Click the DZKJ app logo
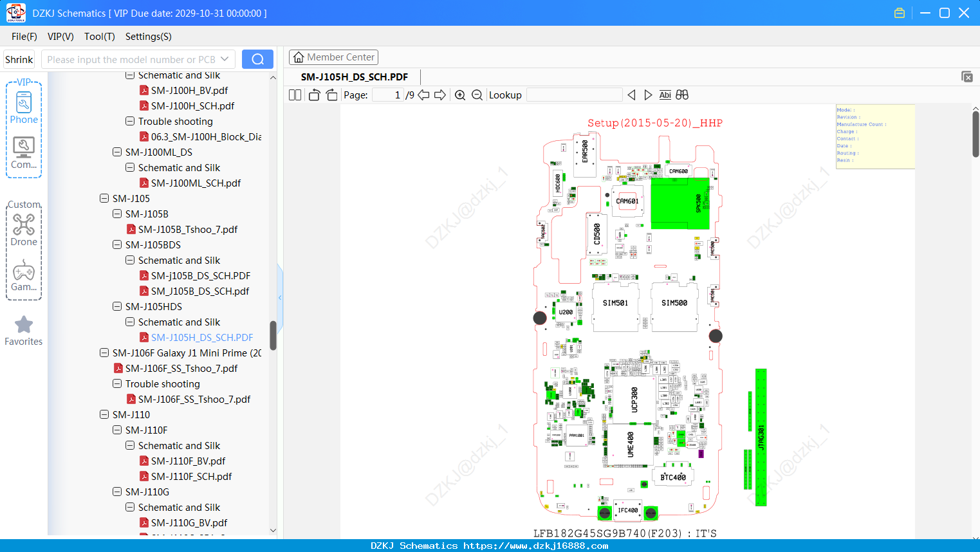The image size is (980, 552). [15, 13]
